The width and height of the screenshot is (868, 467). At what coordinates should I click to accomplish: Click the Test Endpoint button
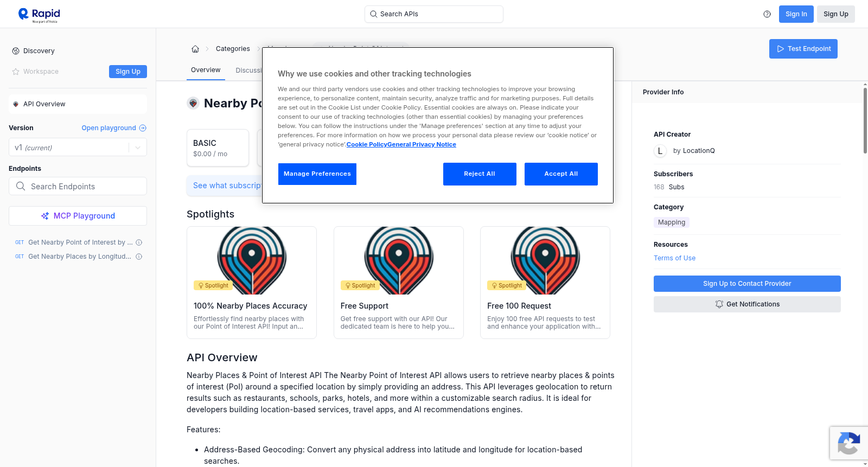(x=803, y=49)
